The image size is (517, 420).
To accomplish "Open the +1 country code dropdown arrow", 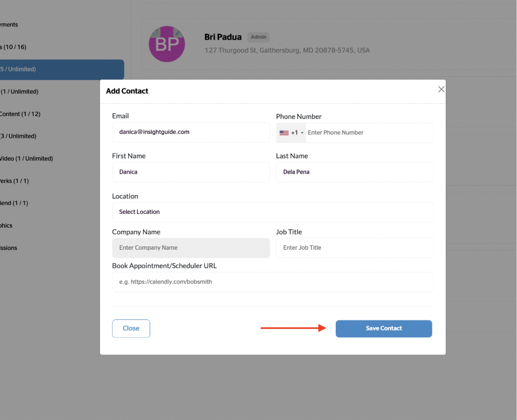I will (x=302, y=133).
